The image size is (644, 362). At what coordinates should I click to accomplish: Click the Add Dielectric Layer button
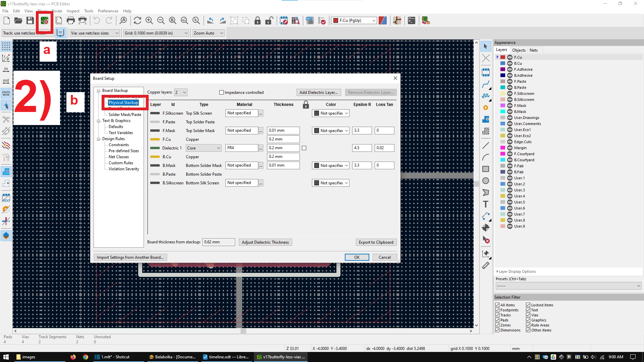click(318, 92)
